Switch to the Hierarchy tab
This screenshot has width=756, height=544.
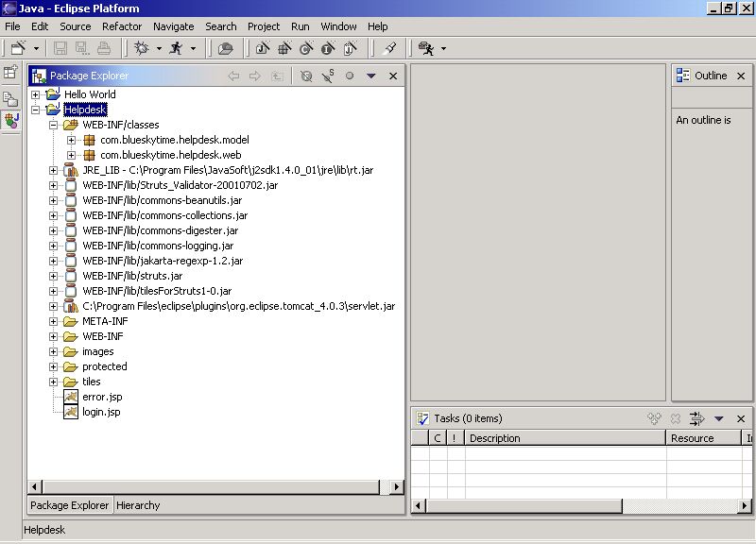(x=138, y=505)
